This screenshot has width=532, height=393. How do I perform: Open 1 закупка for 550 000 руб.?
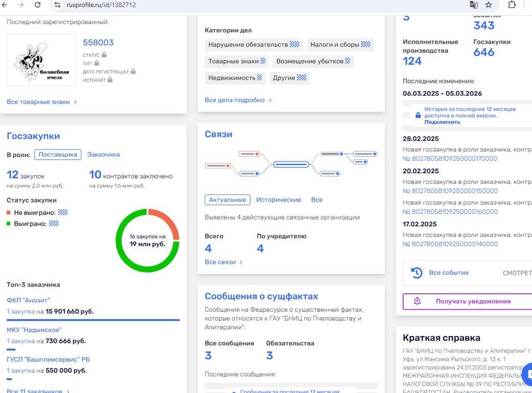(x=20, y=370)
